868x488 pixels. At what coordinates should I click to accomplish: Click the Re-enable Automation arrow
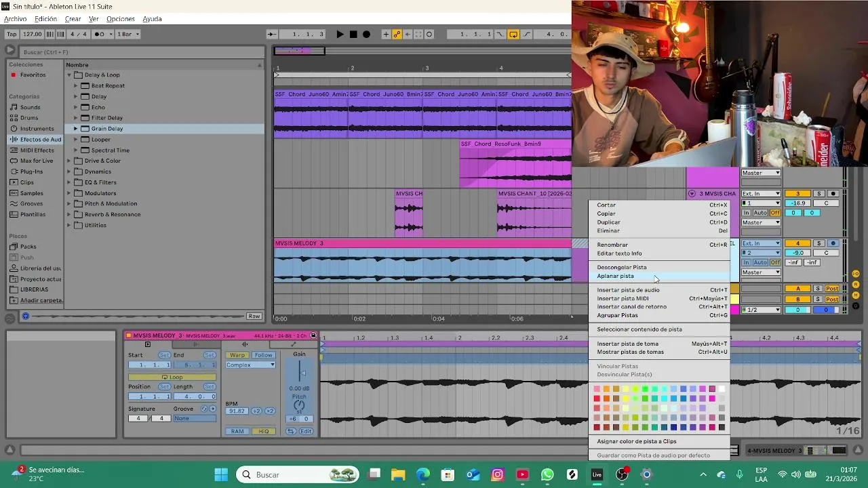(408, 34)
